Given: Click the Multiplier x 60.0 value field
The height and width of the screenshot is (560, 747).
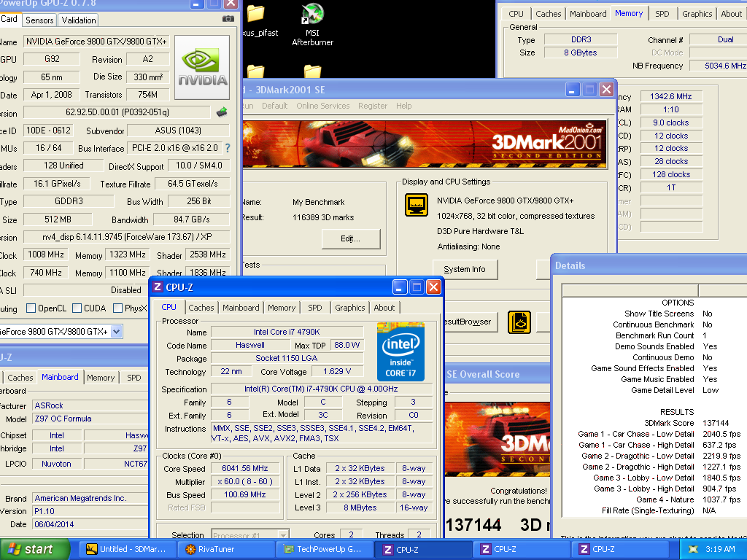Looking at the screenshot, I should 245,481.
